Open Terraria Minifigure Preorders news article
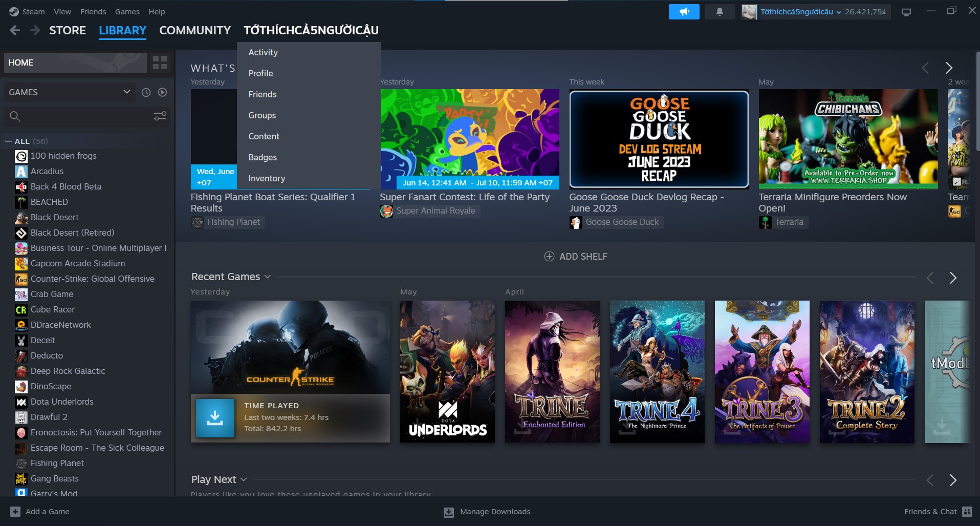Screen dimensions: 980x526 coord(848,139)
